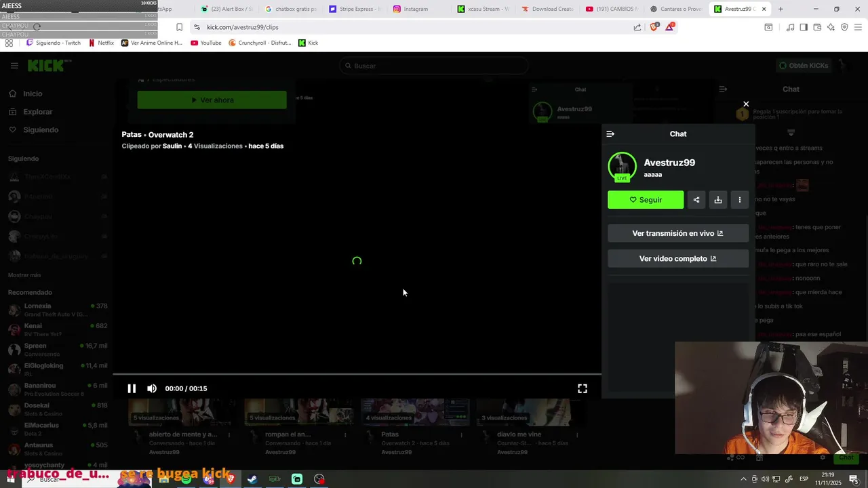The height and width of the screenshot is (488, 868).
Task: Open recommended channel Kenai
Action: tap(57, 329)
